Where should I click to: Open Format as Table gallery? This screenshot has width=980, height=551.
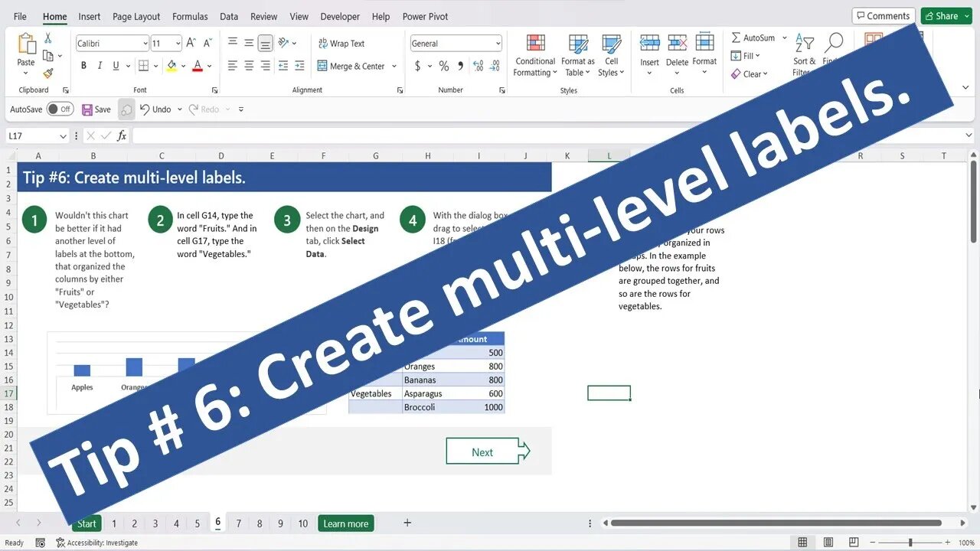tap(577, 55)
